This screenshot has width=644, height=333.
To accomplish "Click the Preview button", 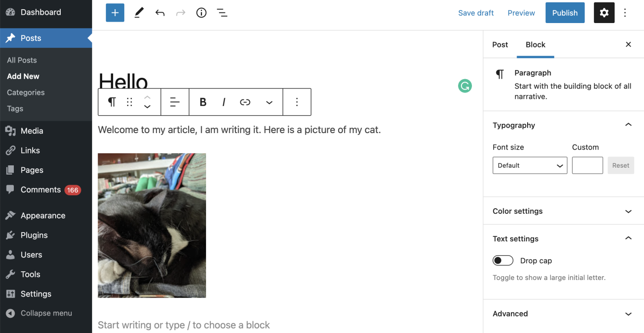I will pos(521,13).
